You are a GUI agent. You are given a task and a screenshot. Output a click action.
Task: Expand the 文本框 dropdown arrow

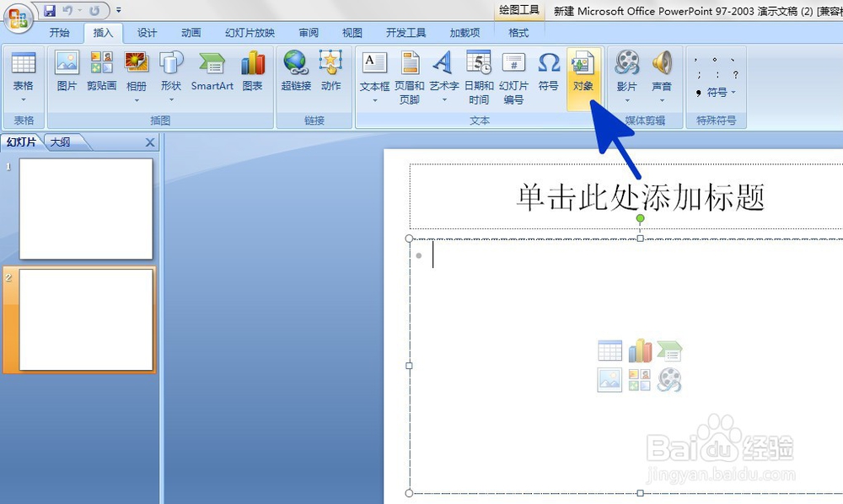[x=375, y=100]
